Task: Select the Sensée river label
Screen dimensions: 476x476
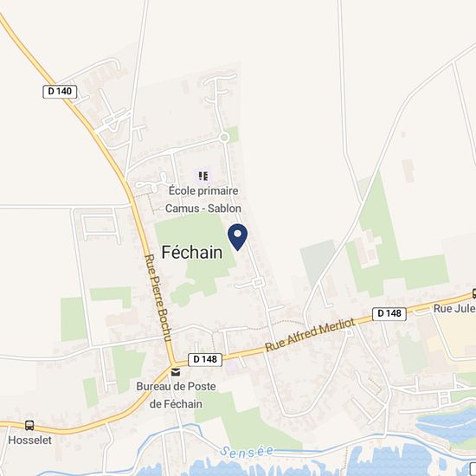Action: point(247,452)
